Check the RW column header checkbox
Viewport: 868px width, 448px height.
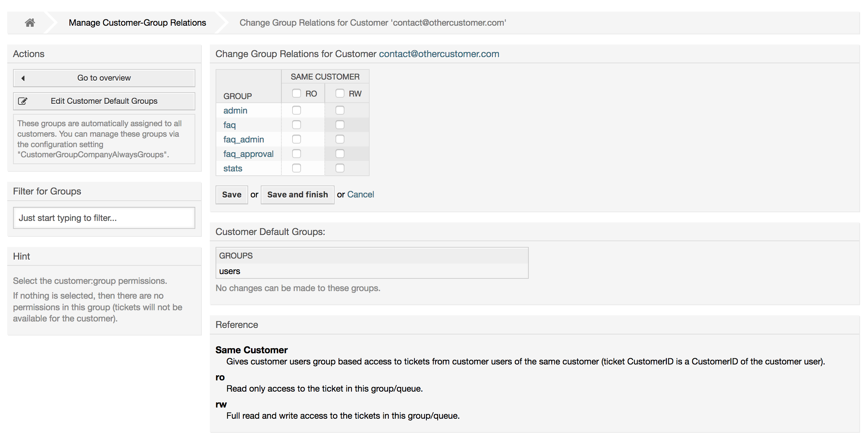[340, 93]
